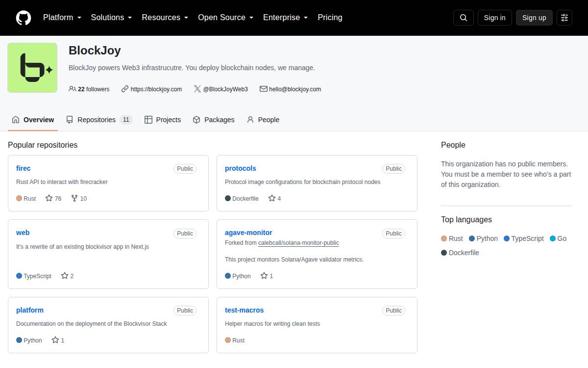Viewport: 588px width, 368px height.
Task: Click the Sign in button
Action: tap(494, 18)
